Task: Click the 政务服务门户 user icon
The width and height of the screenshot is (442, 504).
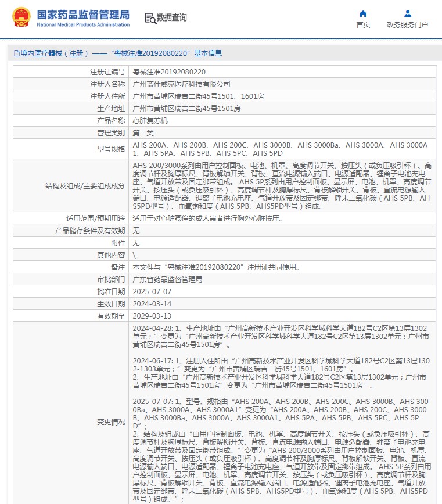Action: pos(408,13)
